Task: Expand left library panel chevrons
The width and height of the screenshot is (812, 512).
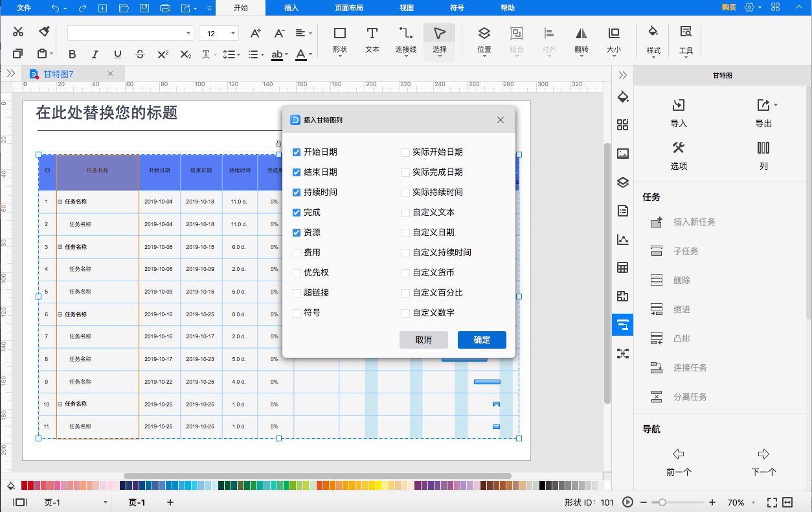Action: (x=10, y=74)
